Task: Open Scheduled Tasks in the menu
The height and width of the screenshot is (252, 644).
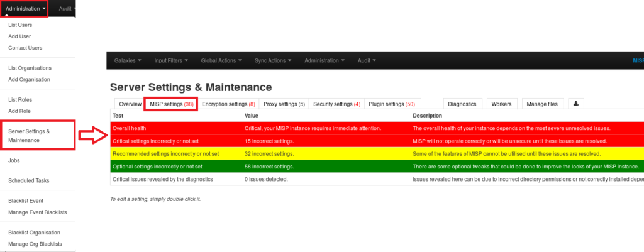Action: [x=29, y=180]
